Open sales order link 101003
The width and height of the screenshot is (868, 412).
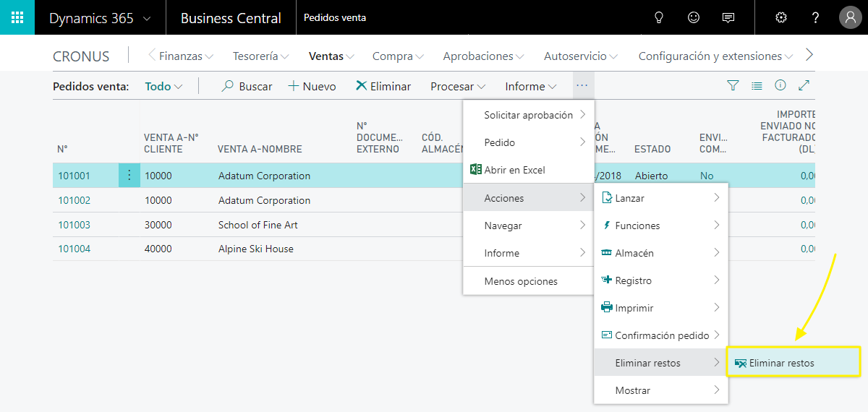[74, 225]
